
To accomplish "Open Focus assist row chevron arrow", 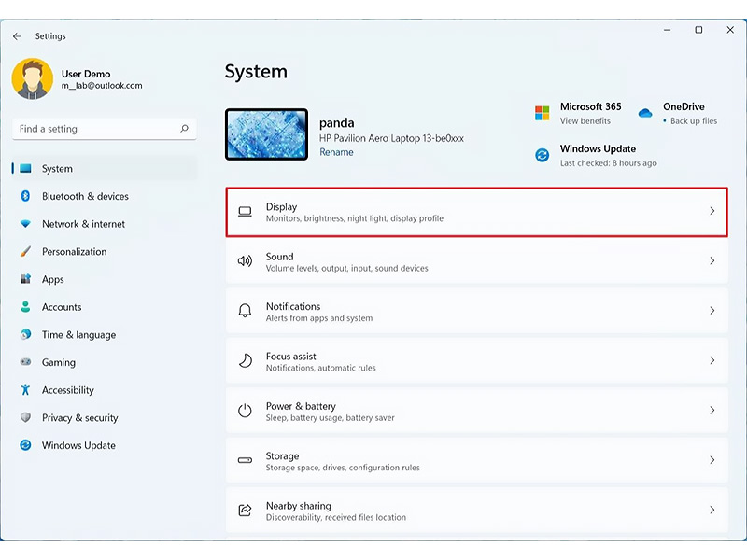I will tap(712, 360).
